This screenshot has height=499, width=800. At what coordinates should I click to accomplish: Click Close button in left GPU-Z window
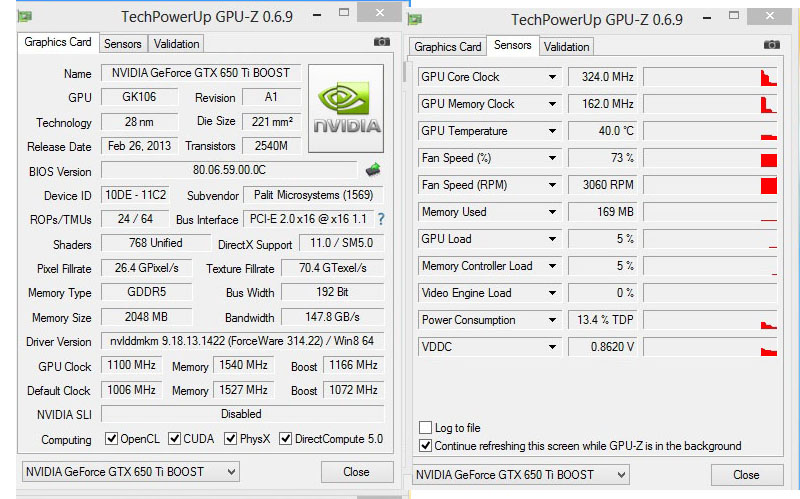coord(357,472)
